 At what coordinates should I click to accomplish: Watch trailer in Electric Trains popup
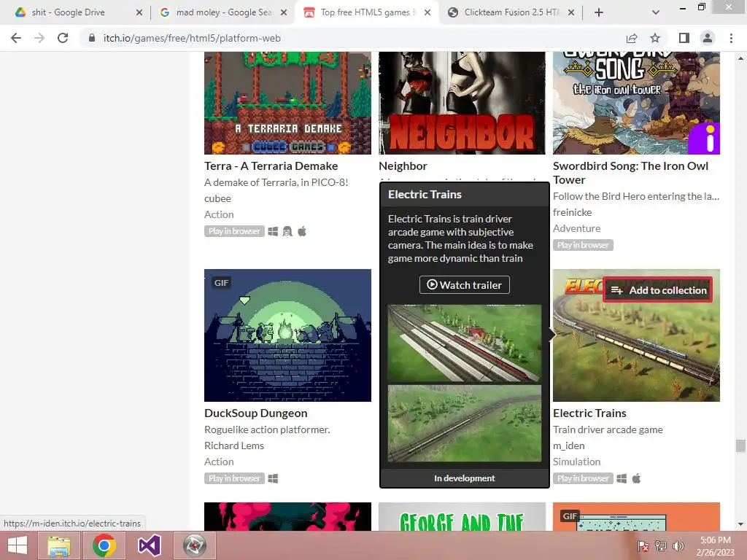pyautogui.click(x=465, y=285)
